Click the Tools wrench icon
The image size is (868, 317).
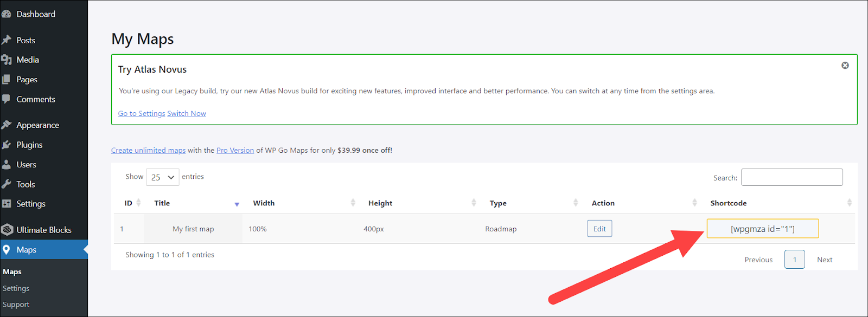click(7, 184)
